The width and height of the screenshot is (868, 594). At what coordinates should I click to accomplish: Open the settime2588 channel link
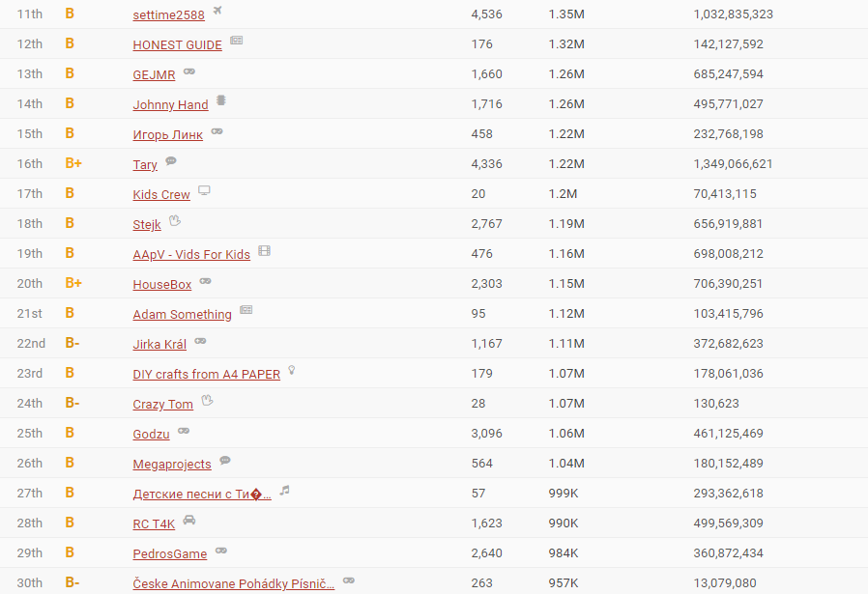click(x=168, y=14)
